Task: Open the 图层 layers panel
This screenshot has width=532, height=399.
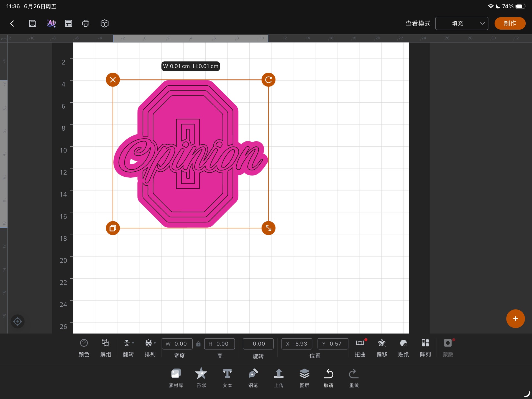Action: (305, 378)
